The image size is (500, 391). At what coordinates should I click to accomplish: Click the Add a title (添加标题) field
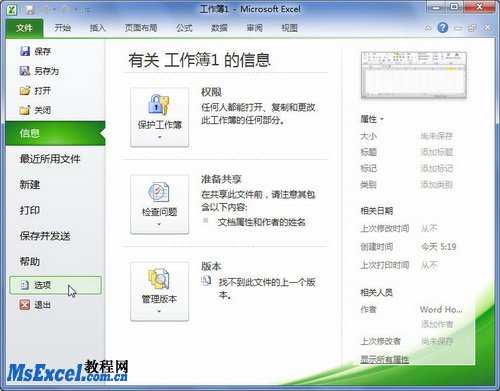click(x=437, y=152)
